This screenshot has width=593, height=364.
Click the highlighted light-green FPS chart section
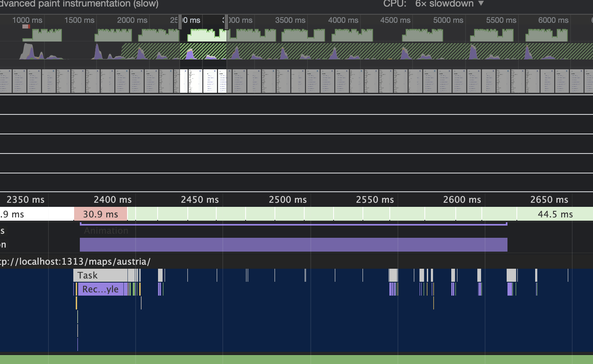(x=206, y=35)
